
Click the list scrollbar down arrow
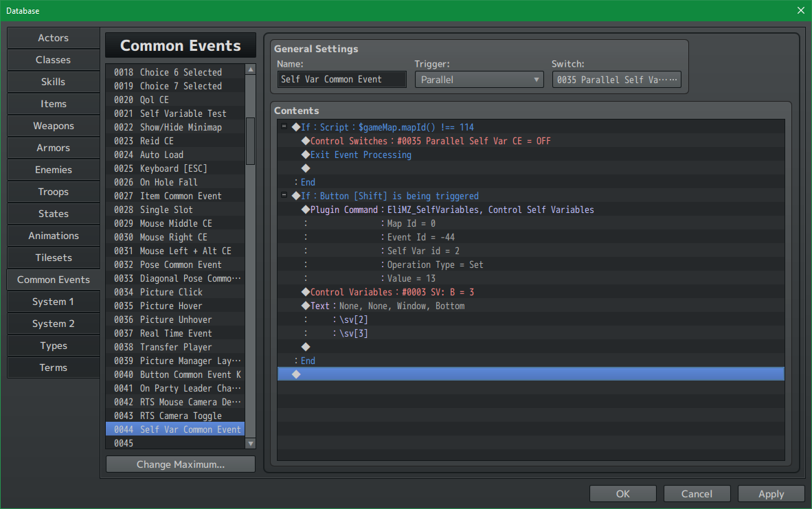[251, 443]
